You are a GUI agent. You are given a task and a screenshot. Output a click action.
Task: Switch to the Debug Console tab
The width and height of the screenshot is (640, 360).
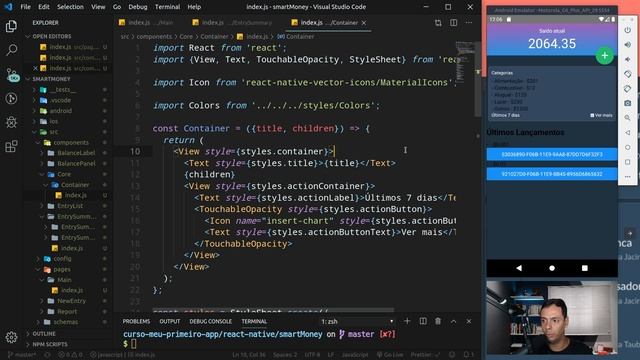click(x=211, y=322)
